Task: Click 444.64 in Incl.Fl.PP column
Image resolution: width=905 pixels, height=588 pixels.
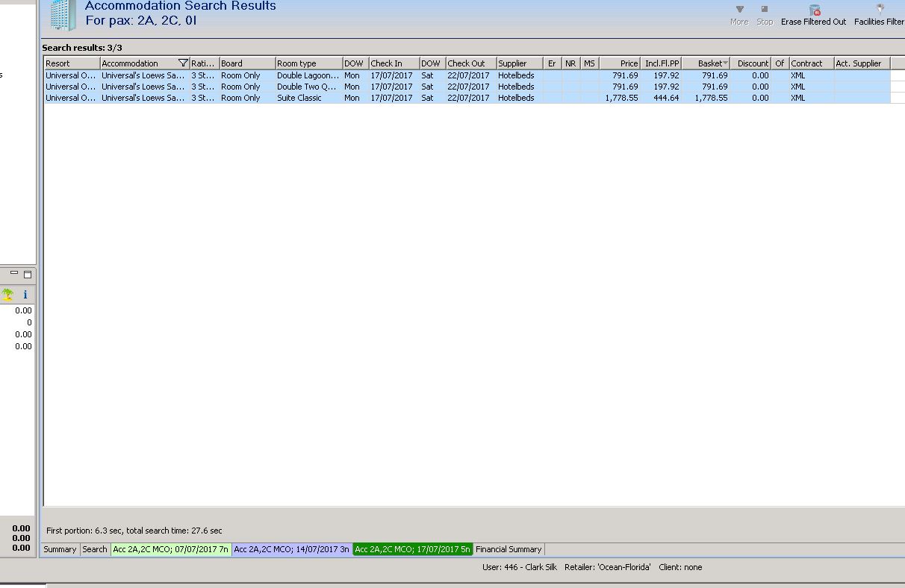Action: point(666,98)
